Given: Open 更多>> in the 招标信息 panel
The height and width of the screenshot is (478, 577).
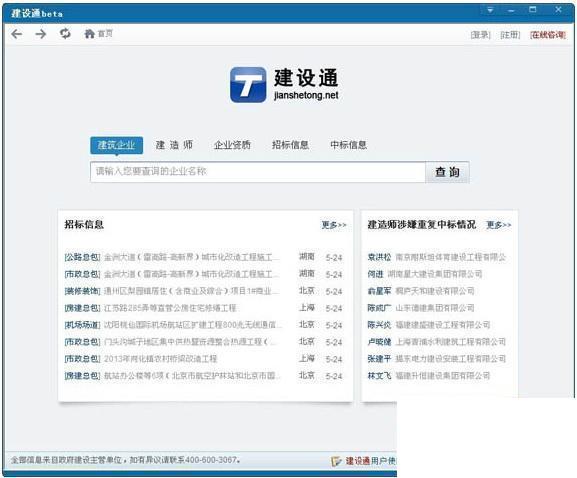Looking at the screenshot, I should (334, 224).
